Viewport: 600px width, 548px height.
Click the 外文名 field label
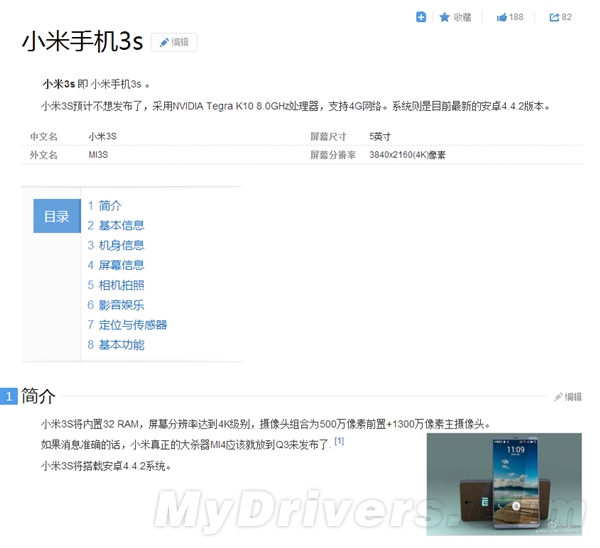(44, 155)
